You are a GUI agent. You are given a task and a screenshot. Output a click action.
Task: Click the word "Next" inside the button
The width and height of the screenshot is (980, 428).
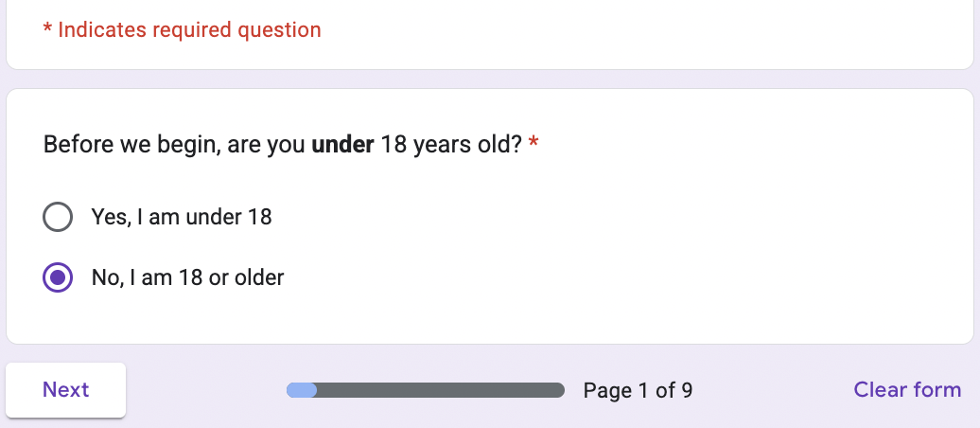[66, 389]
